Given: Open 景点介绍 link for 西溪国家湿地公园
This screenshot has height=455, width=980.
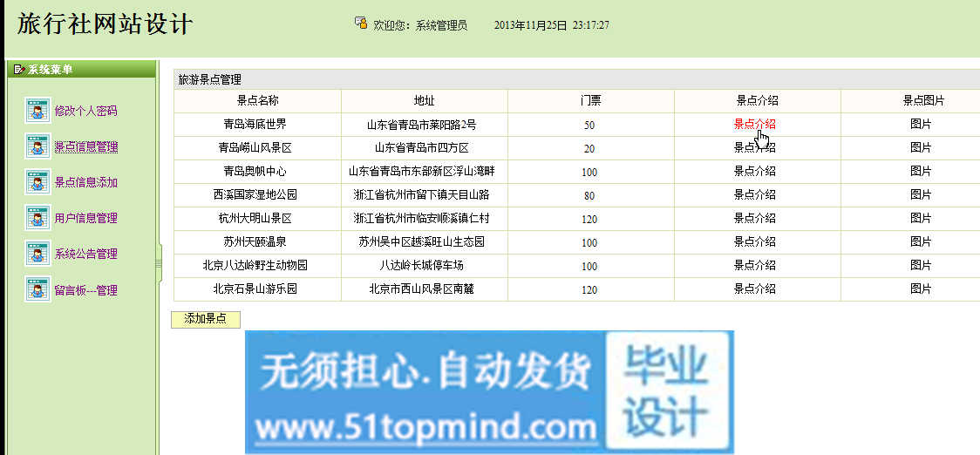Looking at the screenshot, I should tap(755, 195).
